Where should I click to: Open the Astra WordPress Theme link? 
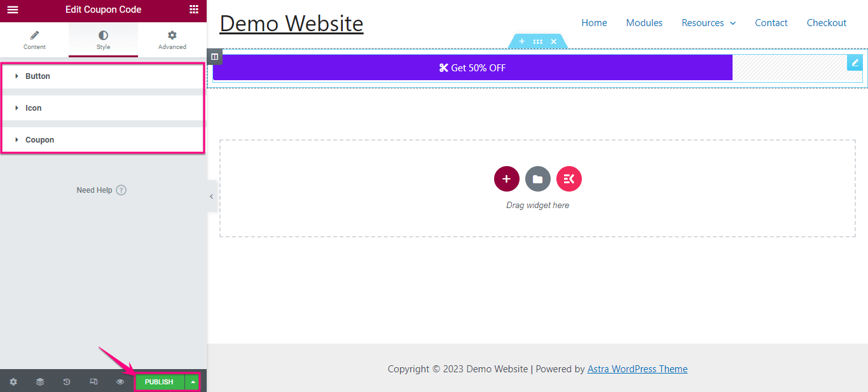pos(637,368)
